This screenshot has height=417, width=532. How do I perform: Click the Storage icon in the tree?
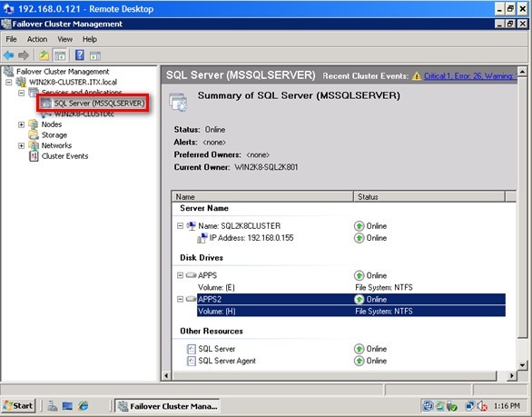(34, 134)
